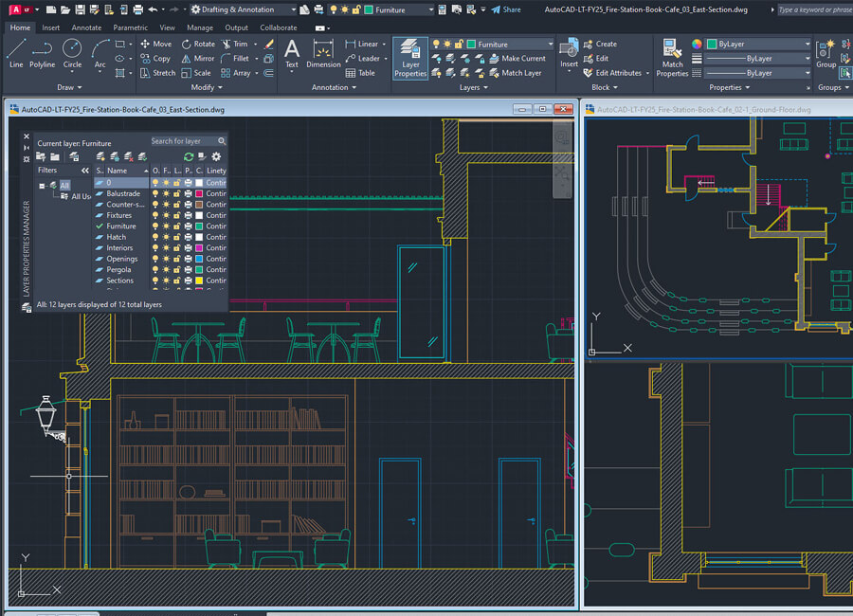Open layer manager settings gear
Image resolution: width=853 pixels, height=616 pixels.
(216, 156)
